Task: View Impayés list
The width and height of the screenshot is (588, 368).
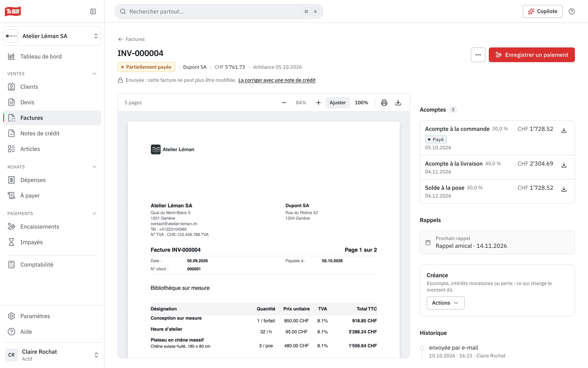Action: point(52,242)
